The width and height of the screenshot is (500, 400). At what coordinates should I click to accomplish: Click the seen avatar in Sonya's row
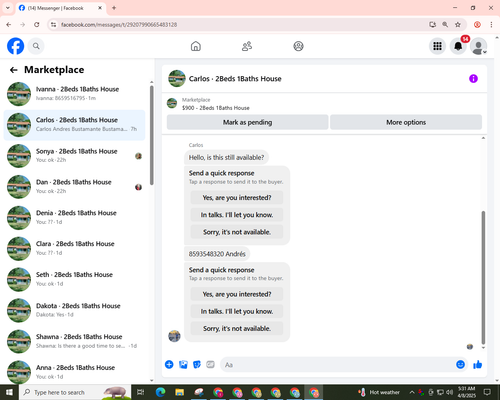point(138,156)
